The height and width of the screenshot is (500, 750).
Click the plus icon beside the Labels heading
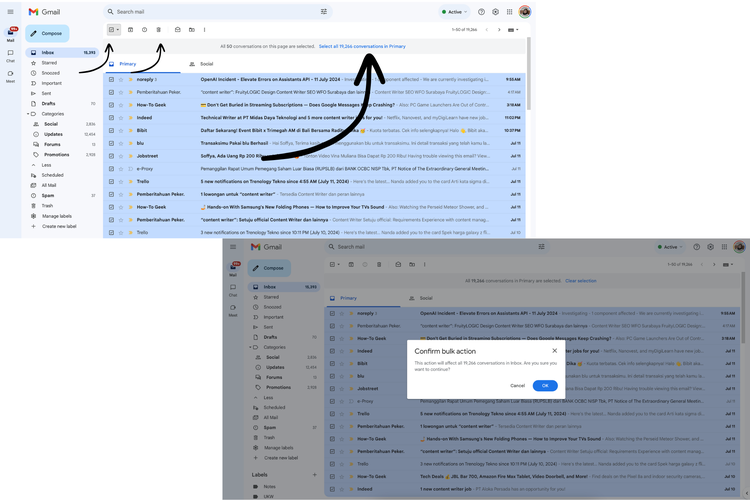[314, 474]
